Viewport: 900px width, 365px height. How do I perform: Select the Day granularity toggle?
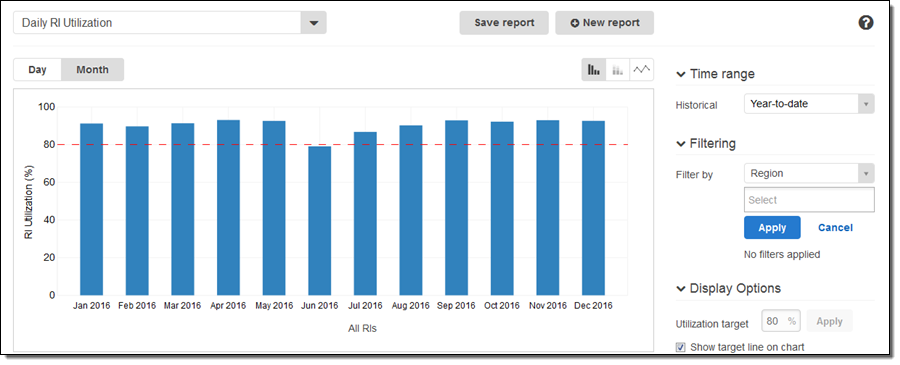click(37, 69)
